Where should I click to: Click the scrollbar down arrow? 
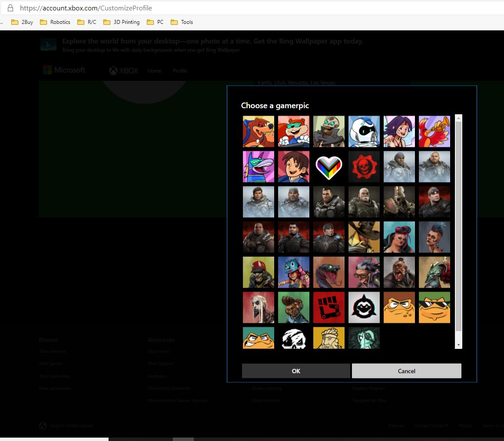(x=459, y=345)
